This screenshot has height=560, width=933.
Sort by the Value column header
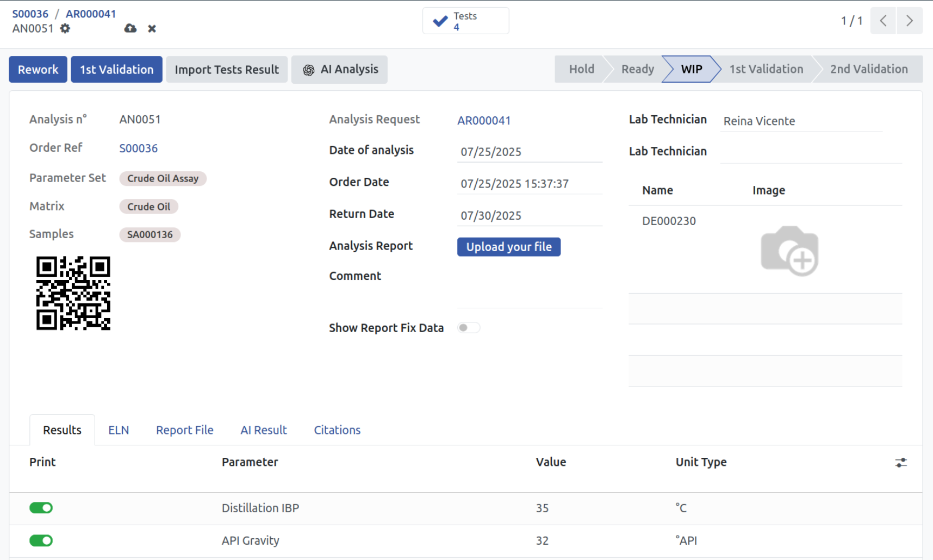click(551, 462)
